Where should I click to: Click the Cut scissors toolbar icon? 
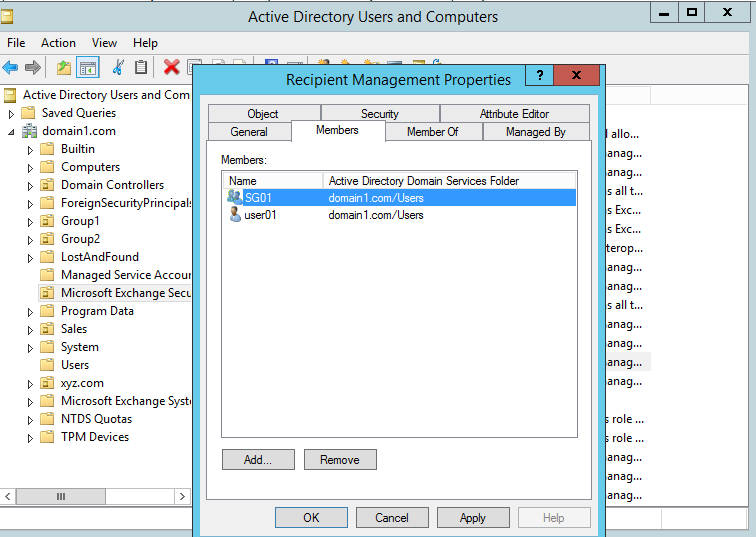point(118,67)
